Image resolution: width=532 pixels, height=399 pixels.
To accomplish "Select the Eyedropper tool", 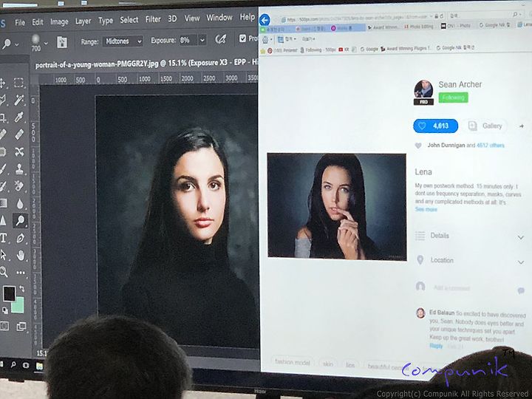I will click(19, 117).
